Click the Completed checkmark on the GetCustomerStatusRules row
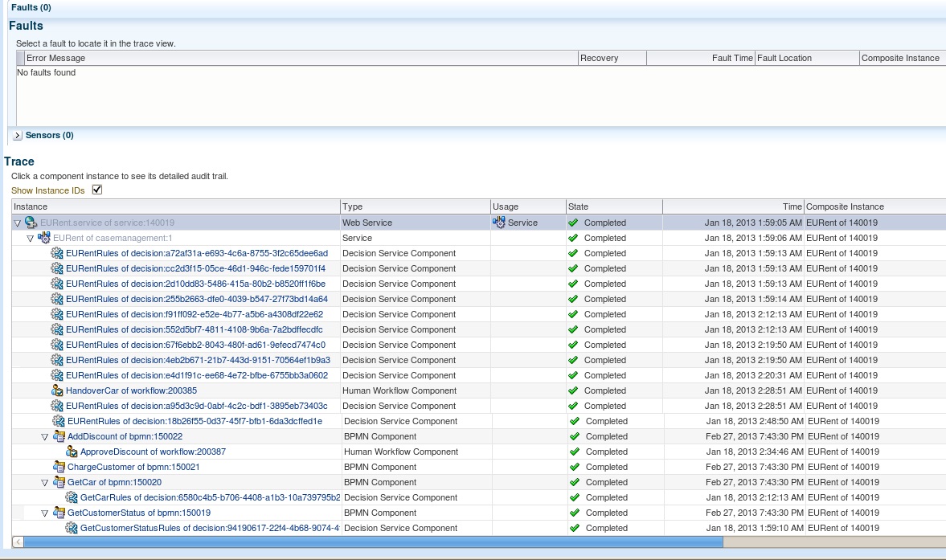 coord(575,528)
